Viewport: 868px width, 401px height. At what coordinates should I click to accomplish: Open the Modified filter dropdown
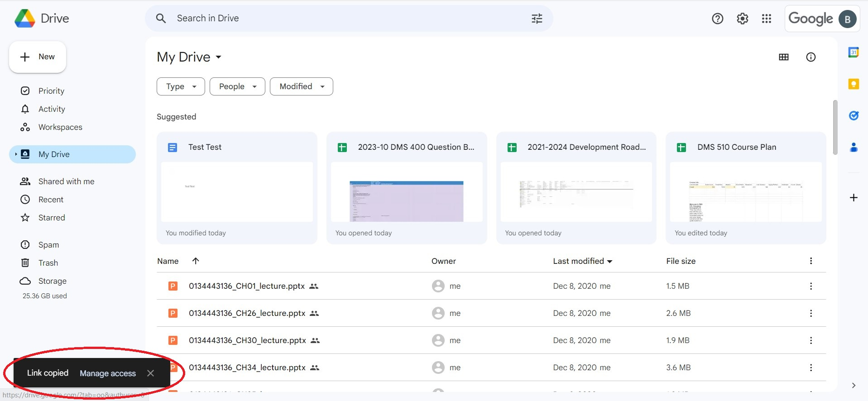301,86
